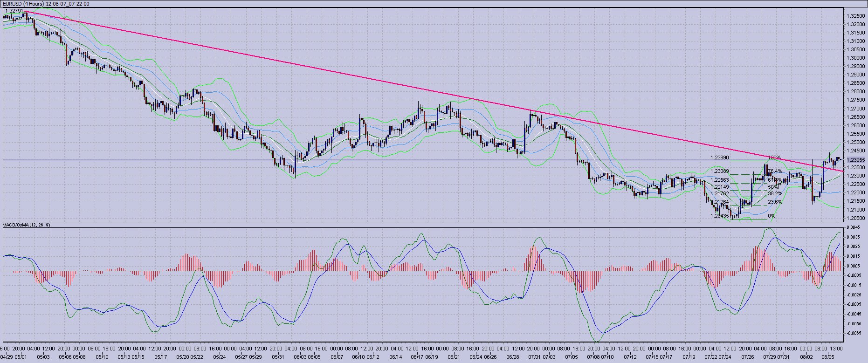The height and width of the screenshot is (363, 868).
Task: Click the 06/07 date on time axis
Action: tap(337, 356)
